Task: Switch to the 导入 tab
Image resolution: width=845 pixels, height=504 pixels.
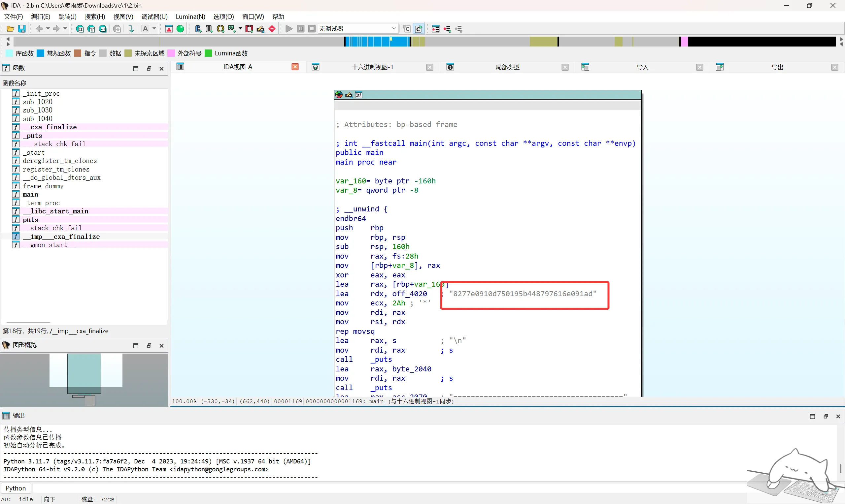Action: click(x=642, y=67)
